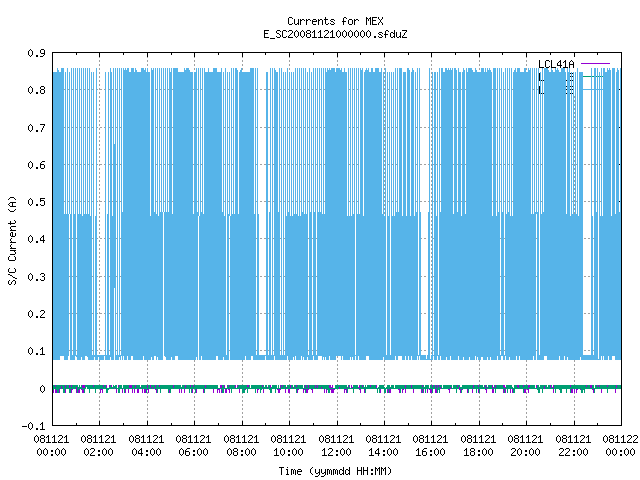Click the green legend line sample
This screenshot has width=640, height=480.
[593, 77]
